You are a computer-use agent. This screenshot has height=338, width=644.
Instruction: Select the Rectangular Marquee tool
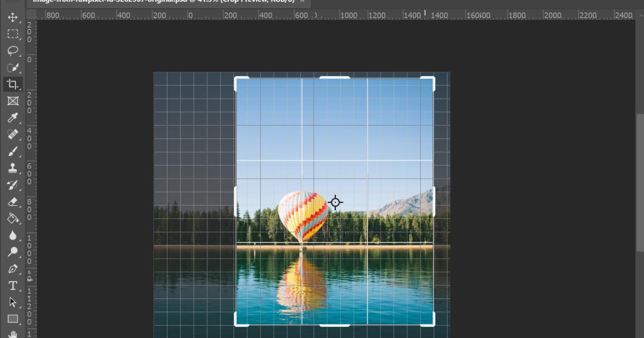[13, 34]
